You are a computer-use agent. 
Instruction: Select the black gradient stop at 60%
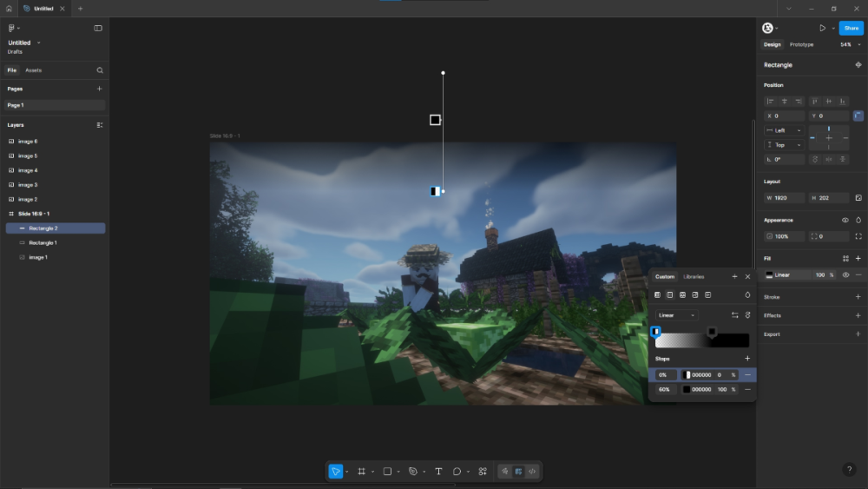[712, 332]
